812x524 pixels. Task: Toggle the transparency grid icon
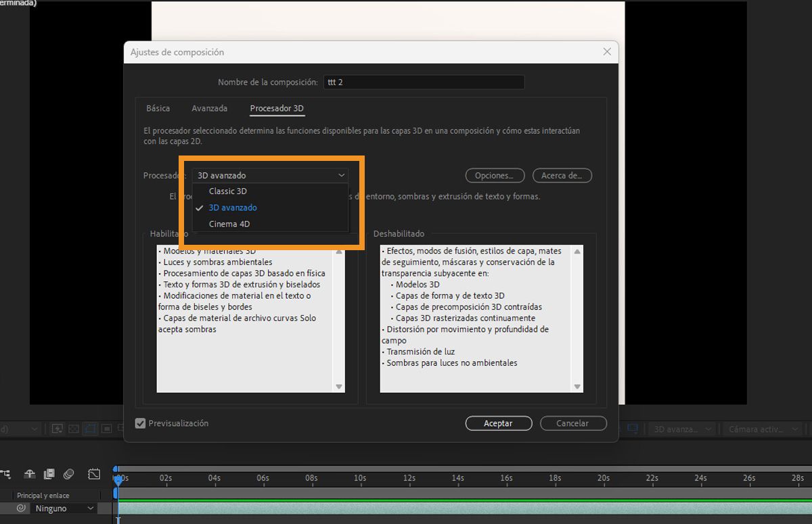click(74, 428)
